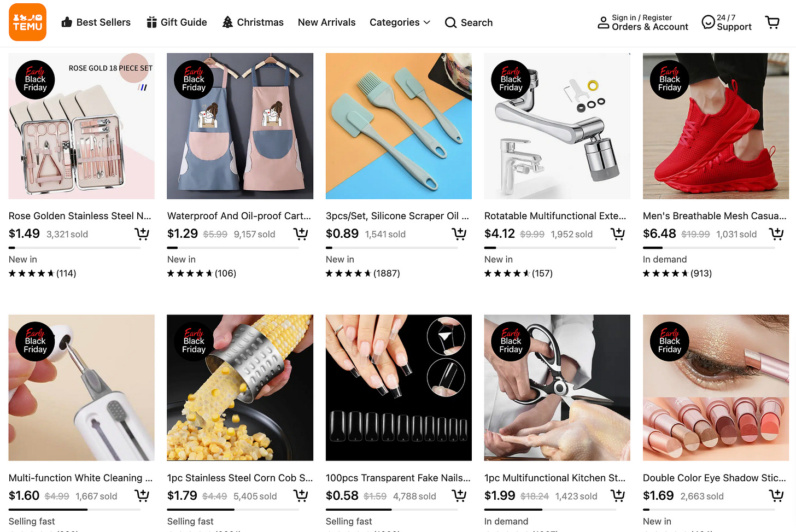Add Corn Cob Stripper to cart
This screenshot has width=796, height=532.
pyautogui.click(x=301, y=496)
